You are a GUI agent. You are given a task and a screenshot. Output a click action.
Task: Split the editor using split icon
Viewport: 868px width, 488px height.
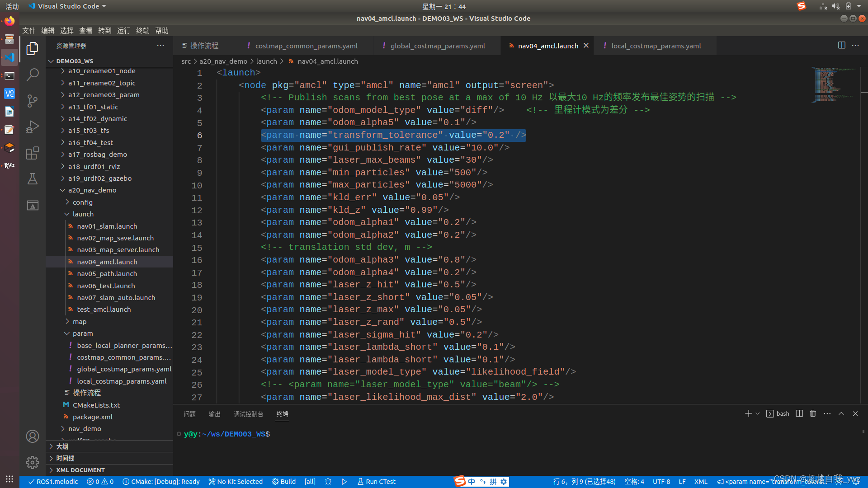(841, 45)
